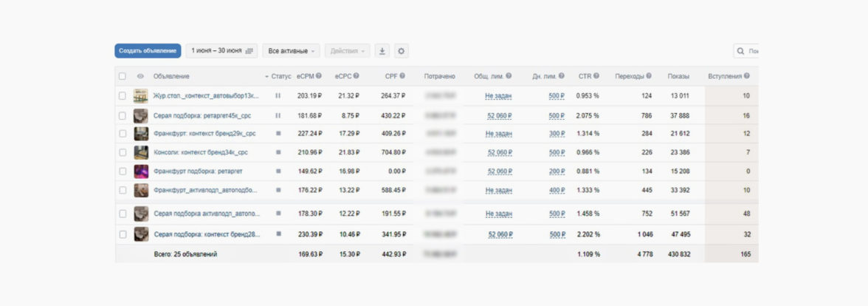
Task: Select checkbox for Франкфурт подборка: ретаргет
Action: [x=123, y=171]
